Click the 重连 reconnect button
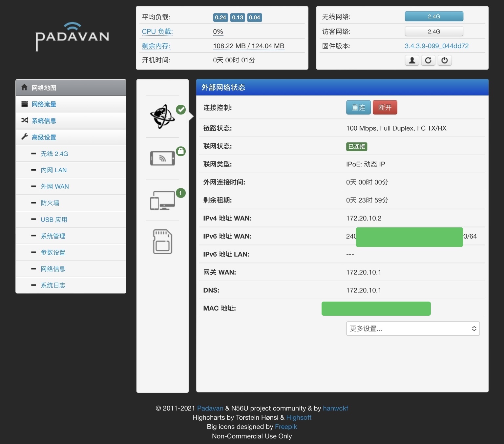The width and height of the screenshot is (504, 444). tap(358, 108)
